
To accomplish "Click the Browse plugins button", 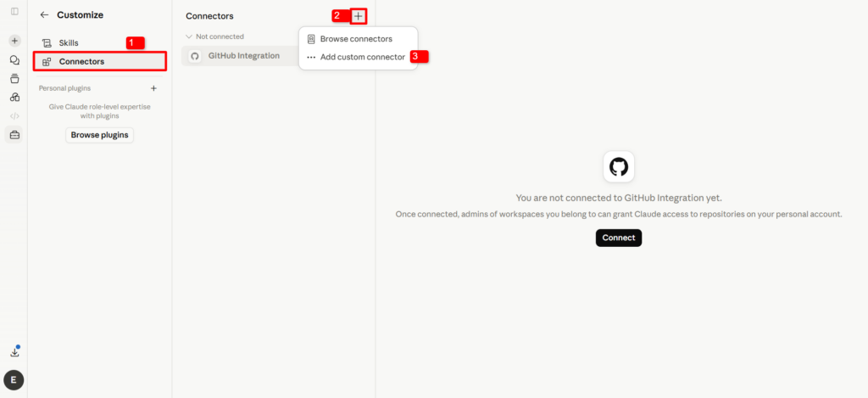I will pos(100,135).
